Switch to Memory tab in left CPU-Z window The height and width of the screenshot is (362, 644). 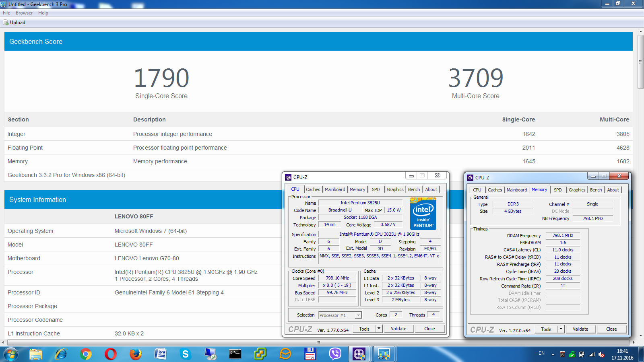357,189
